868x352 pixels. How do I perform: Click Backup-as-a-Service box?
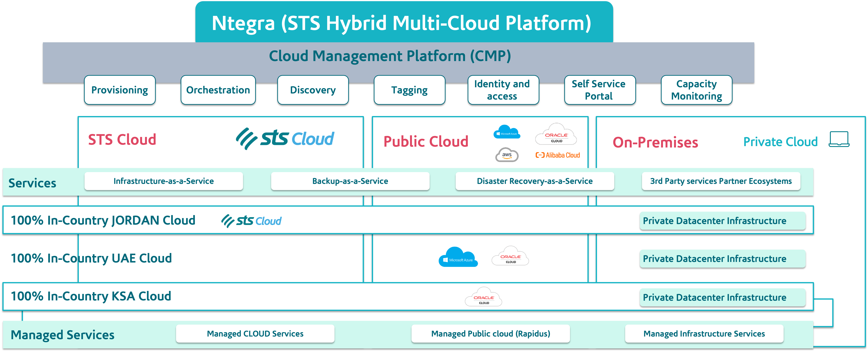[x=350, y=181]
